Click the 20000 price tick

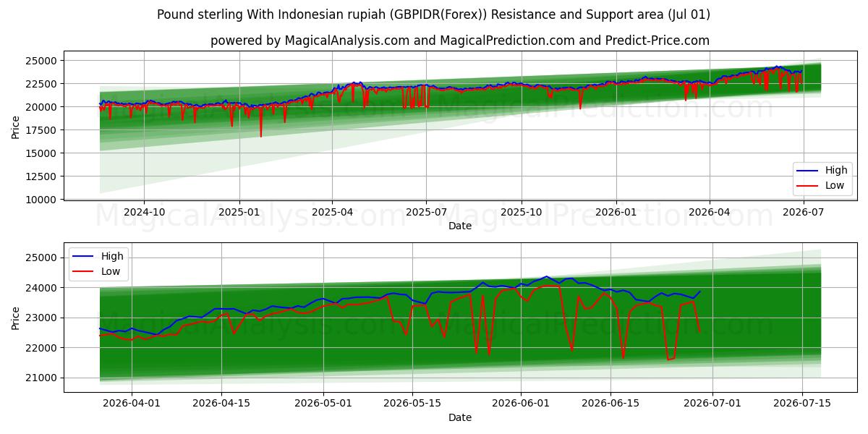click(43, 107)
